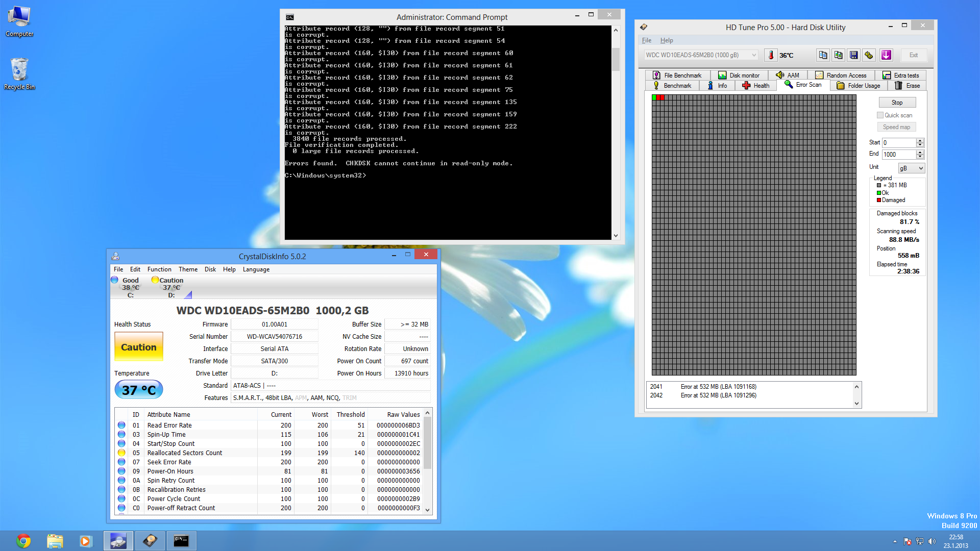
Task: Click the copy screenshot to clipboard icon
Action: point(838,55)
